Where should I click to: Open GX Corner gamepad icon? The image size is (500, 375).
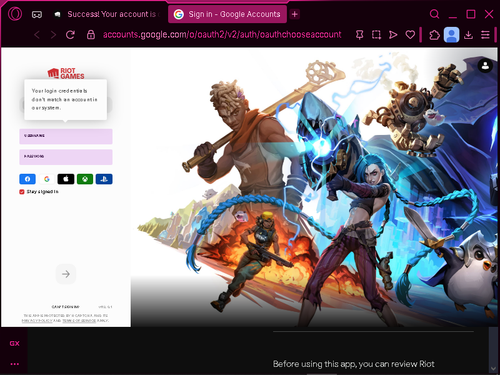coord(37,14)
